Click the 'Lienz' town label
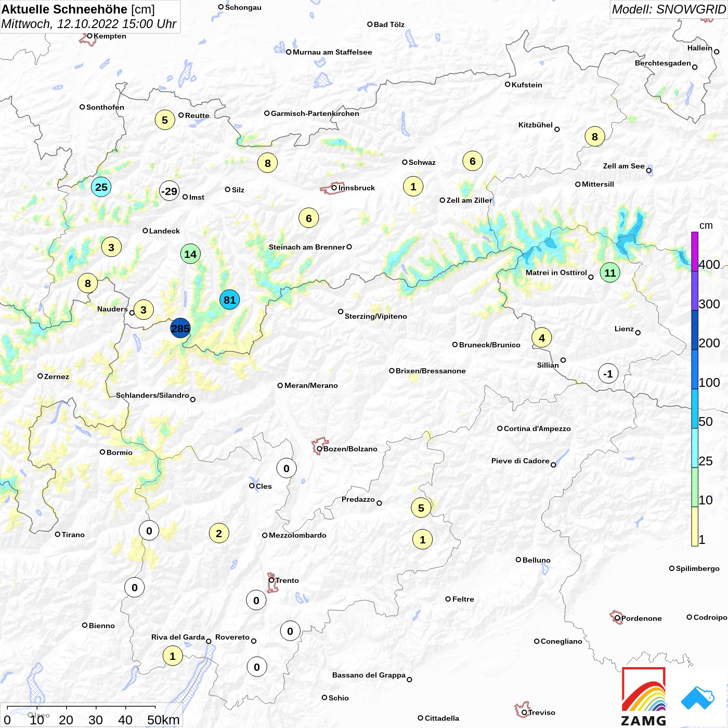728x728 pixels. point(624,329)
